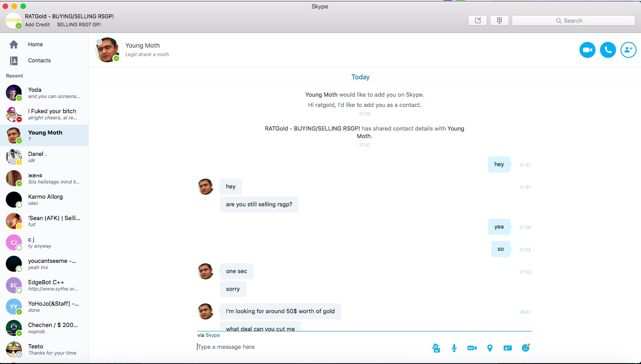Open the new conversation compose button
641x364 pixels.
point(478,20)
